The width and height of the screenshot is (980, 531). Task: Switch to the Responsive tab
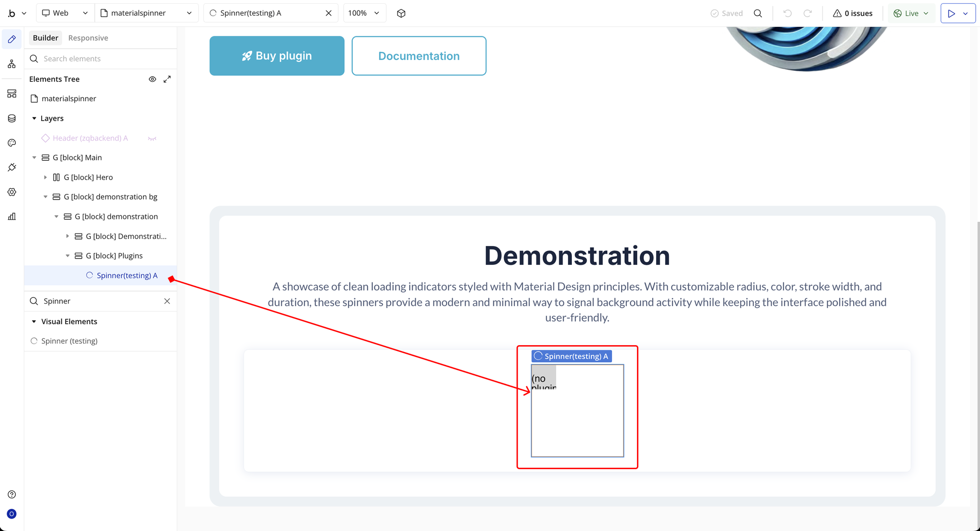pyautogui.click(x=88, y=38)
